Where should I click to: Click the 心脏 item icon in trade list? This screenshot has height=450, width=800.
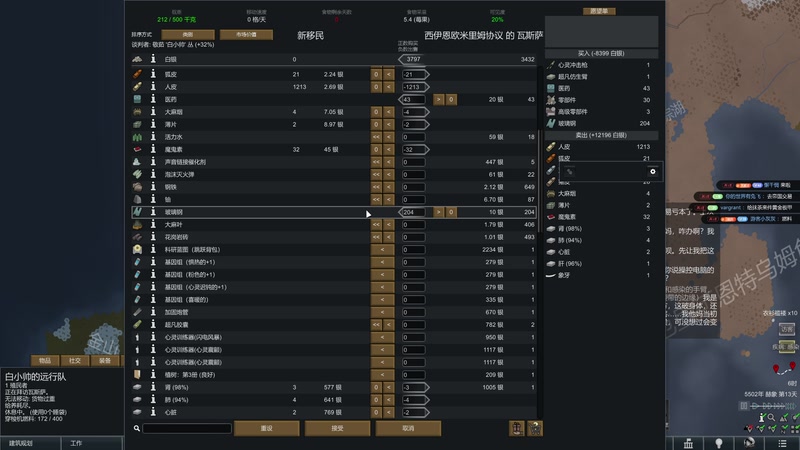(x=137, y=412)
